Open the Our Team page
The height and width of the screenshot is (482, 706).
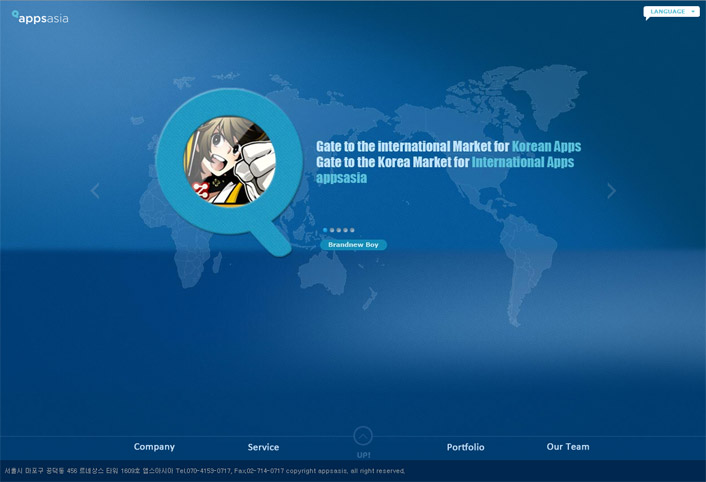568,447
